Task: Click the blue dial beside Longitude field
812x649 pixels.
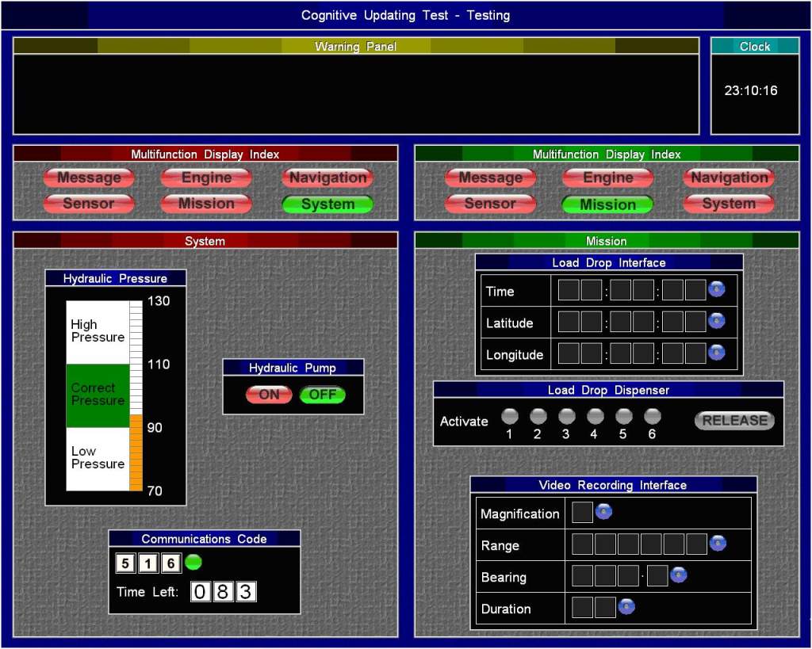Action: tap(716, 353)
